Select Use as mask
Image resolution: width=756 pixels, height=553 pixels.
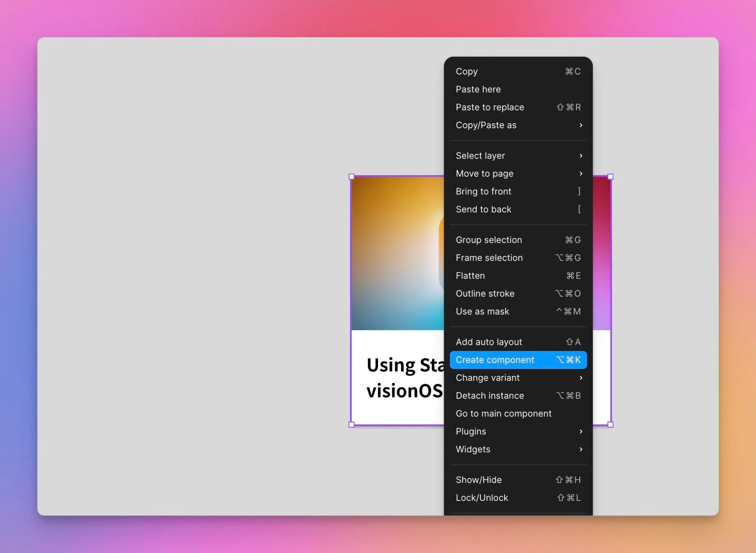click(482, 311)
